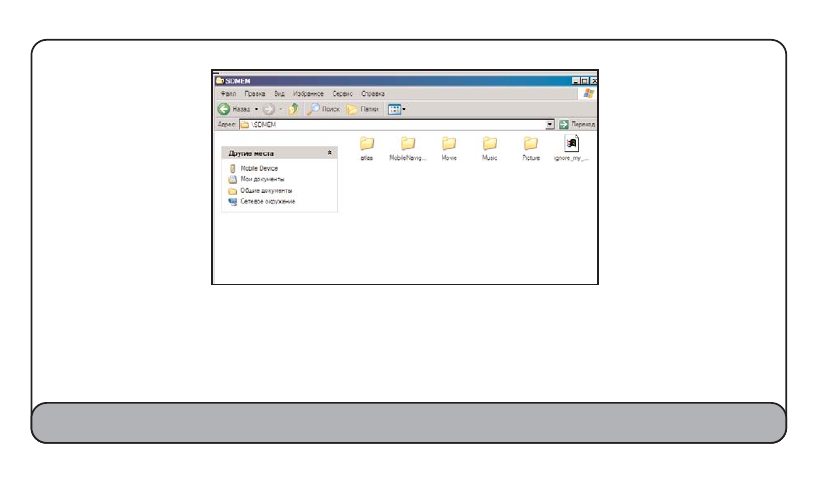Open the Избранное menu
The image size is (819, 482).
(x=308, y=93)
